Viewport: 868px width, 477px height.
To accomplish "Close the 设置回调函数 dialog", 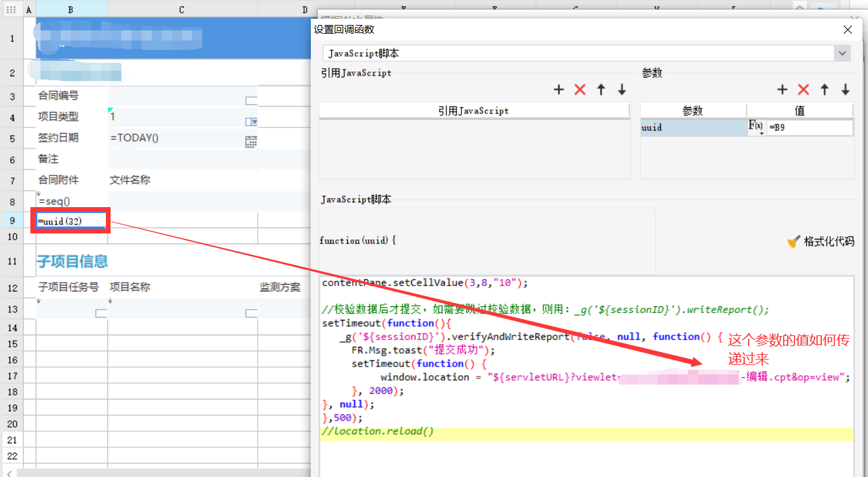I will coord(848,30).
